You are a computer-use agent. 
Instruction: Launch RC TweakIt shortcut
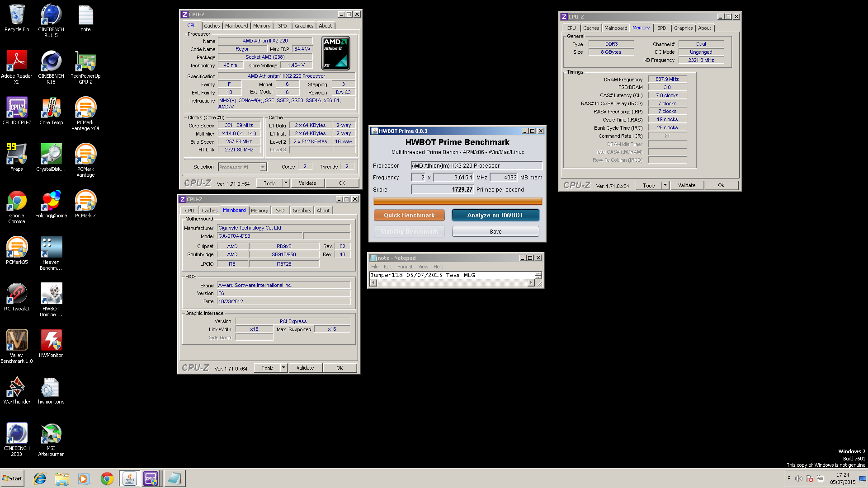17,297
